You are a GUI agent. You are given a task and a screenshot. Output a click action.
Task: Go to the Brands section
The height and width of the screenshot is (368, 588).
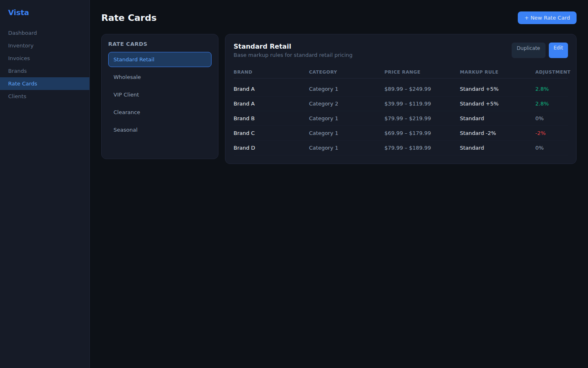coord(17,71)
